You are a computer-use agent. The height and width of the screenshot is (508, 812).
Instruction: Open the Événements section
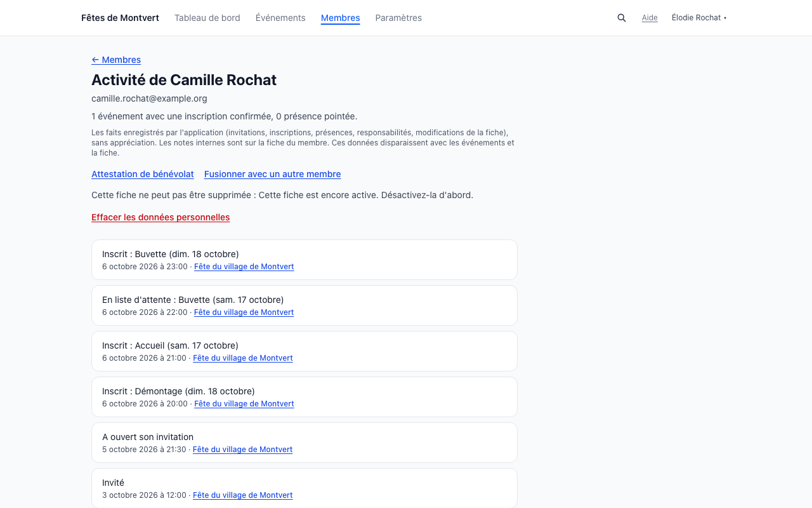[x=280, y=18]
